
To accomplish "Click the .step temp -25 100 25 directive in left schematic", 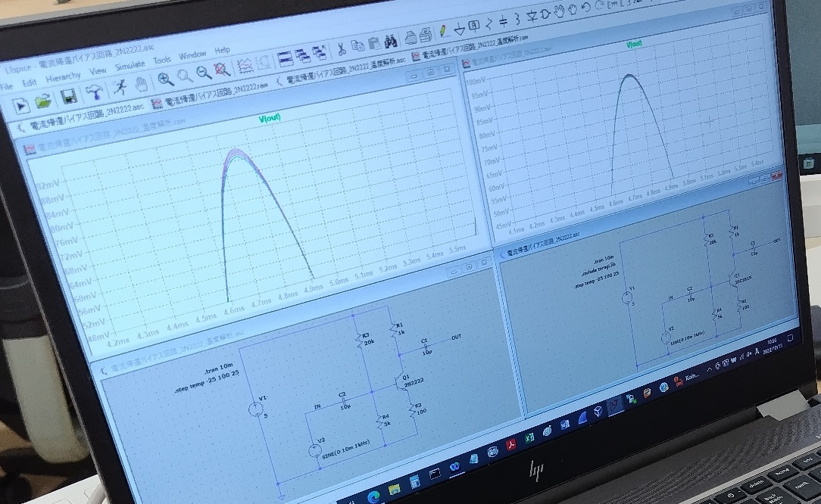I will (208, 381).
